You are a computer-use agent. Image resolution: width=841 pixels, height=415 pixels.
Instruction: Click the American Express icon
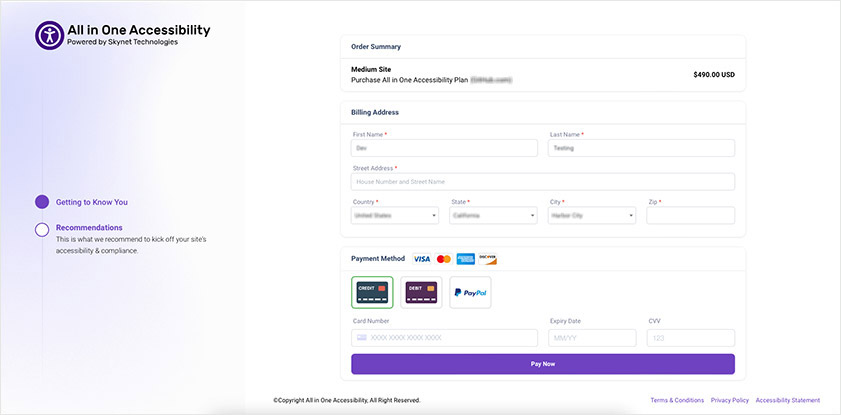466,259
